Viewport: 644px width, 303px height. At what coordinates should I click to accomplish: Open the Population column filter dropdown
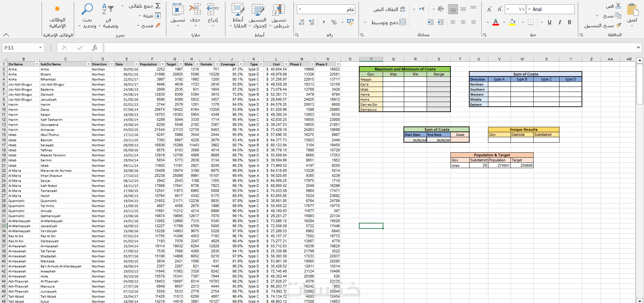coord(163,64)
